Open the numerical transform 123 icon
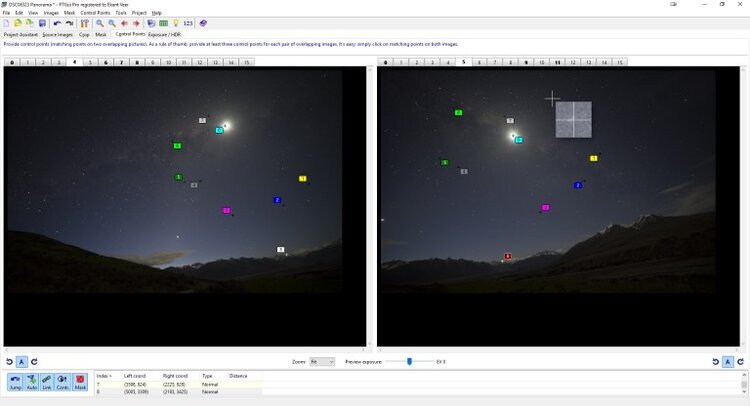 [x=188, y=23]
